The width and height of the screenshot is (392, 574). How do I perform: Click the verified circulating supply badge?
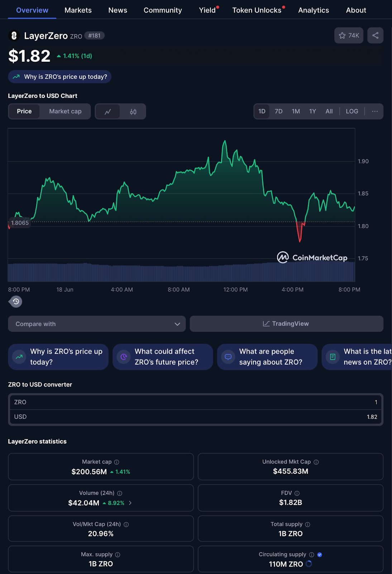(320, 555)
